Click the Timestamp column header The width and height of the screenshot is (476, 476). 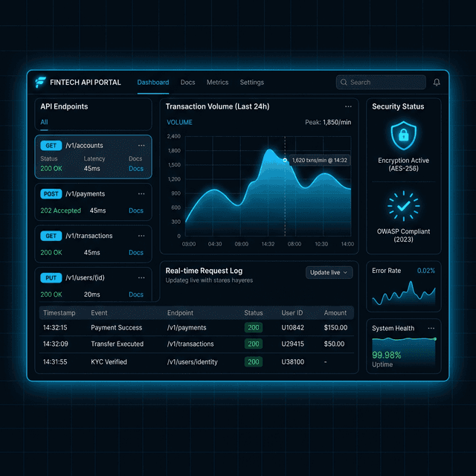(59, 312)
